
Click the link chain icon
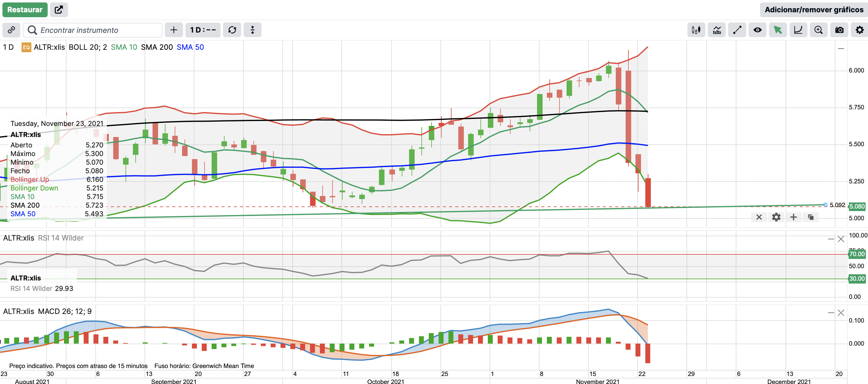click(x=11, y=30)
